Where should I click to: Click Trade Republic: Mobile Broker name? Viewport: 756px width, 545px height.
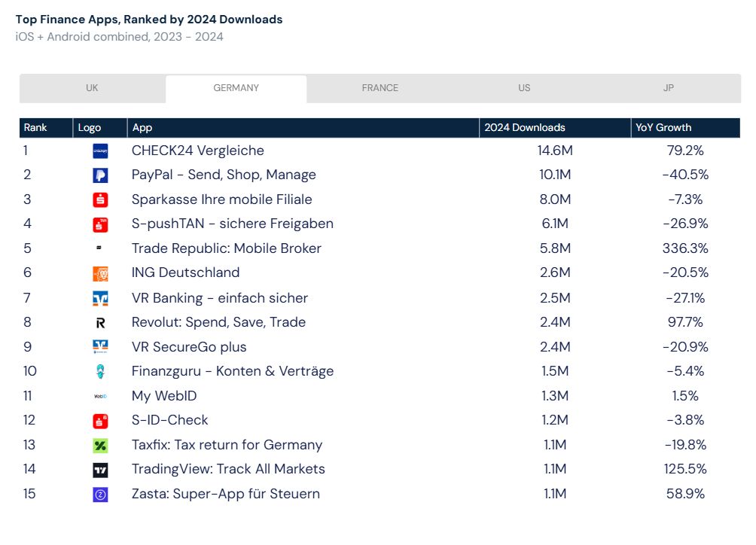[226, 248]
